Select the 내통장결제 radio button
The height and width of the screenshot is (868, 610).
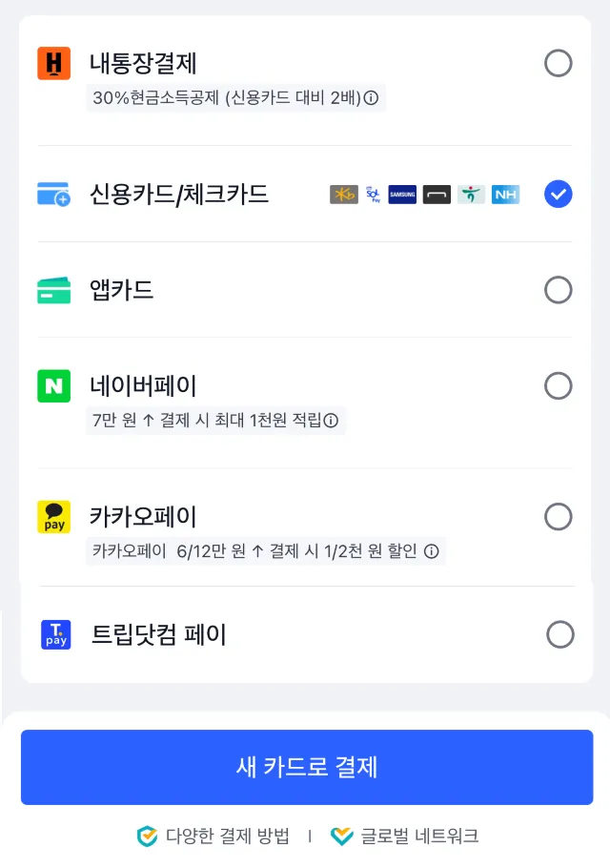(559, 63)
